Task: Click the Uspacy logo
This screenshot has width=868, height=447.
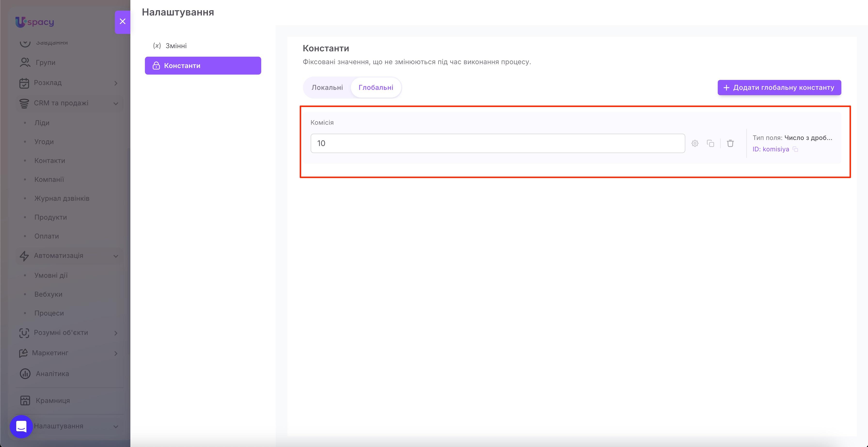Action: click(35, 22)
